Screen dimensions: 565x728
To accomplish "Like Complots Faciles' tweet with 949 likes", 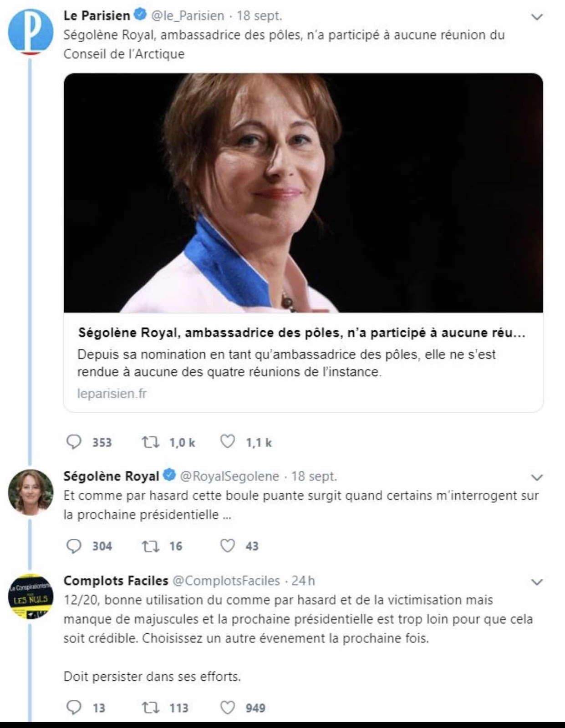I will [x=228, y=707].
